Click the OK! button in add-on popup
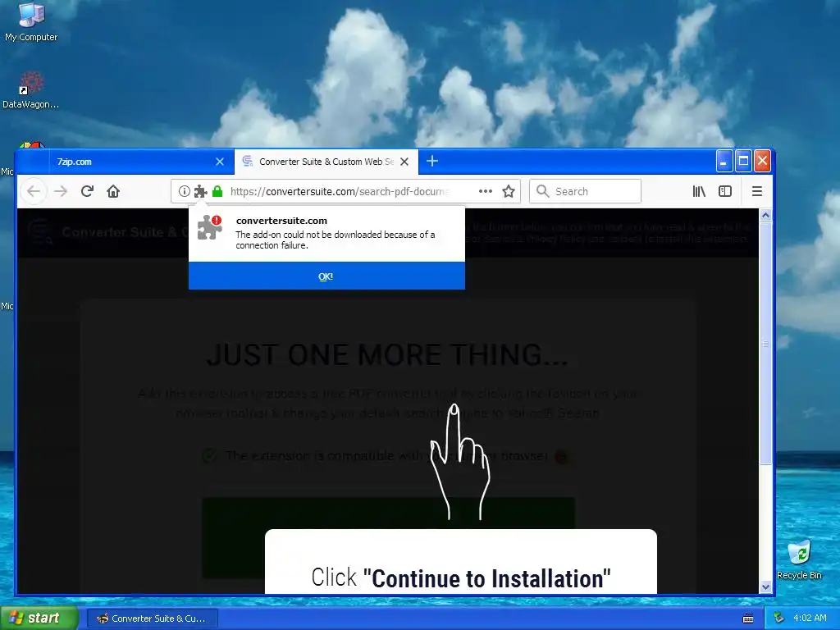The height and width of the screenshot is (630, 840). (326, 276)
